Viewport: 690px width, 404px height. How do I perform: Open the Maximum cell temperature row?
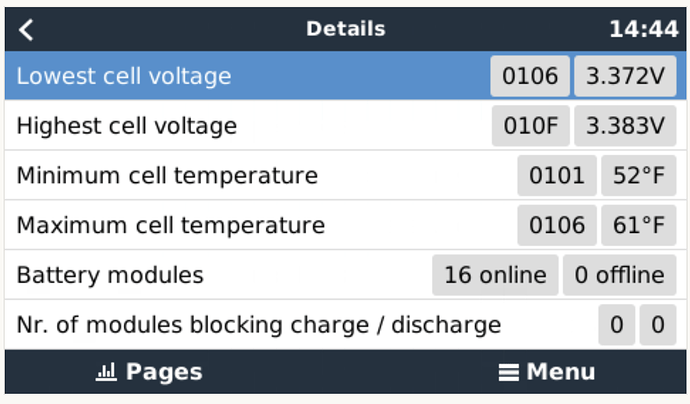tap(171, 225)
